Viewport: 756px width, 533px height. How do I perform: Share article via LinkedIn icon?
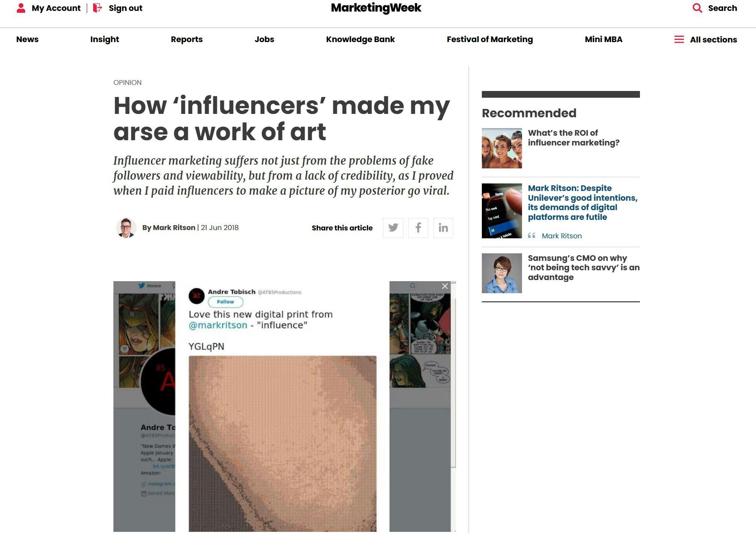pos(443,228)
